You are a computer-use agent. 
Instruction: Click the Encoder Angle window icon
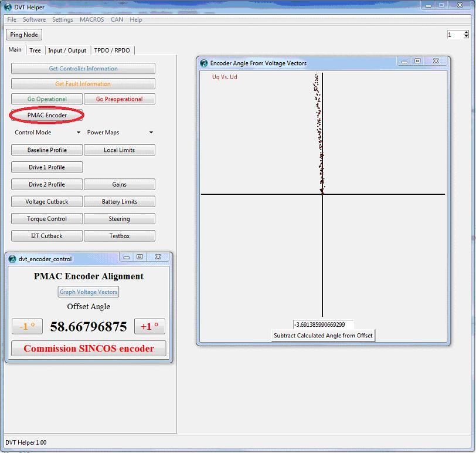(x=204, y=63)
